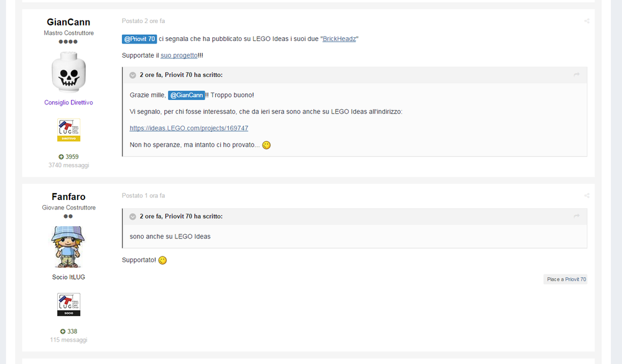This screenshot has width=622, height=364.
Task: Collapse Priovit 70 quote in GianCann's post
Action: point(133,75)
